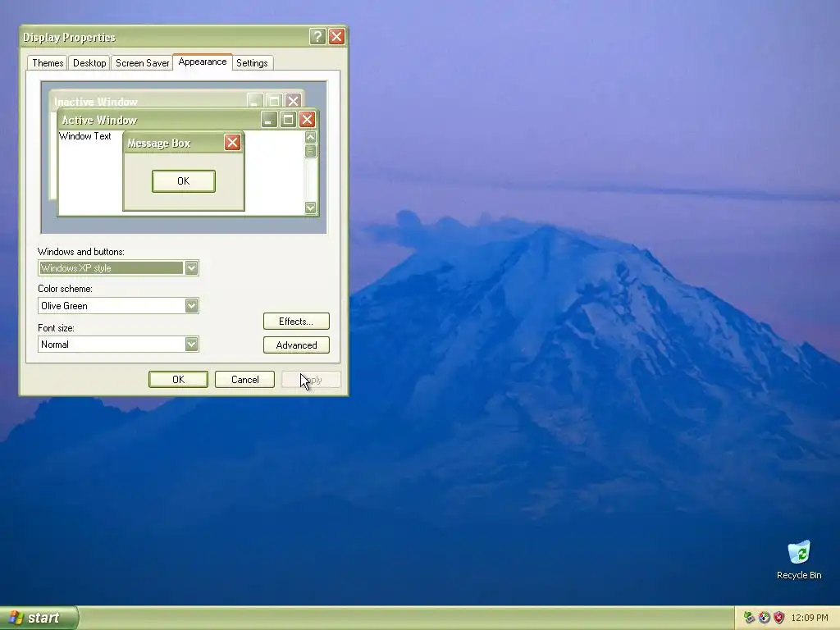Click the Windows XP tour tray icon
The image size is (840, 630).
pyautogui.click(x=764, y=618)
